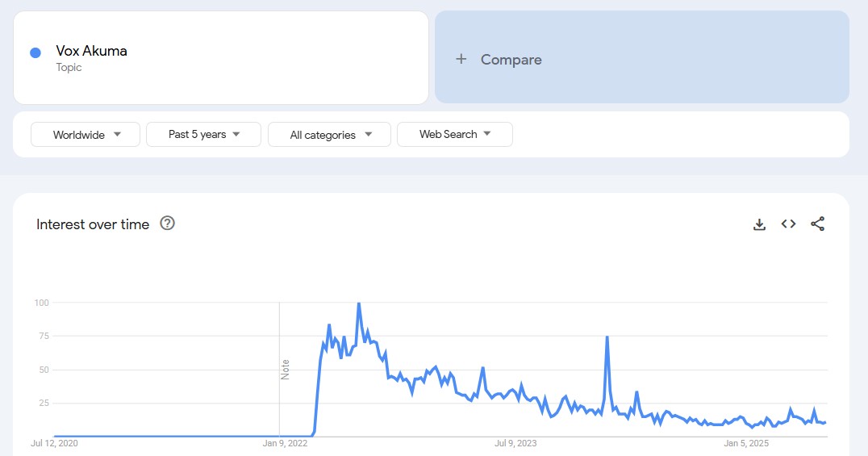
Task: Click the Jul 12, 2020 axis label
Action: 54,443
